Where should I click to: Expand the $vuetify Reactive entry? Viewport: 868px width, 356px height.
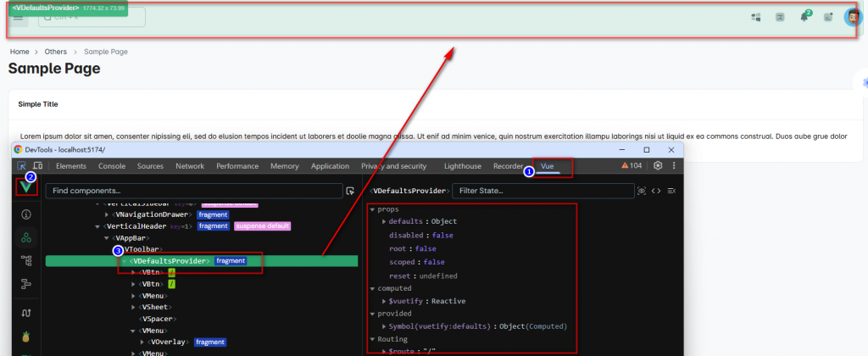pyautogui.click(x=384, y=301)
